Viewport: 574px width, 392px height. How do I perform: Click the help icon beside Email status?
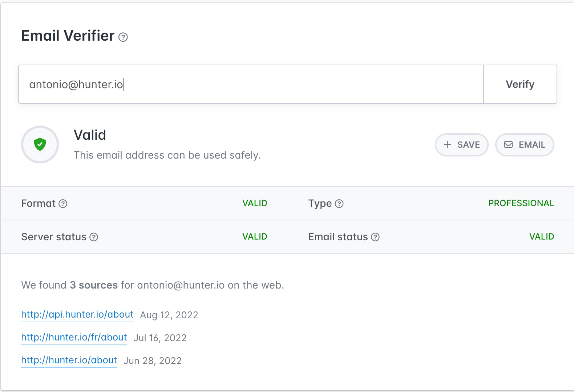click(375, 237)
